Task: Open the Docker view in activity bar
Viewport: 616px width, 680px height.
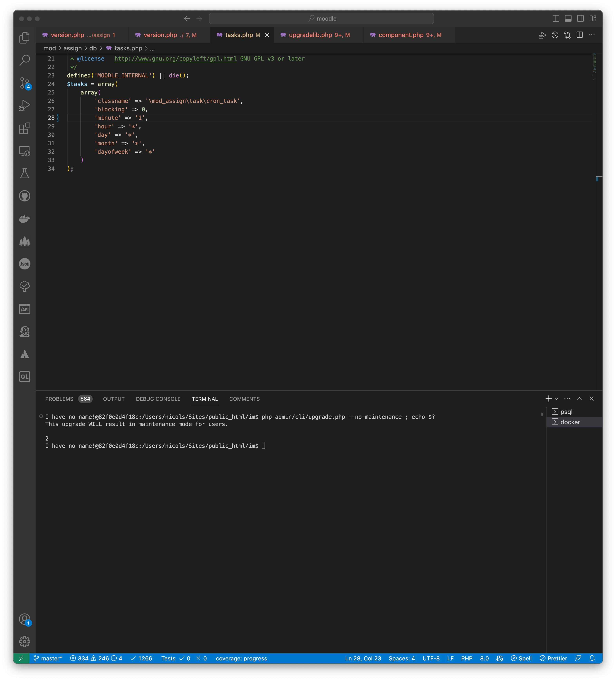Action: pos(25,218)
